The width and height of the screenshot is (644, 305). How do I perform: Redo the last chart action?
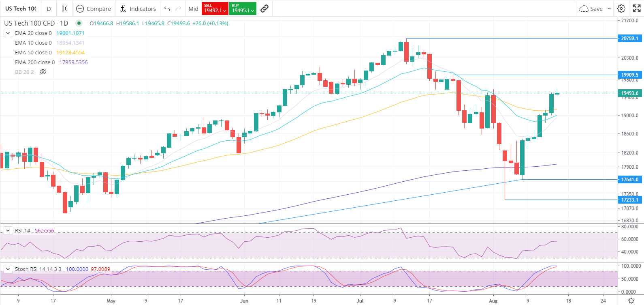178,9
